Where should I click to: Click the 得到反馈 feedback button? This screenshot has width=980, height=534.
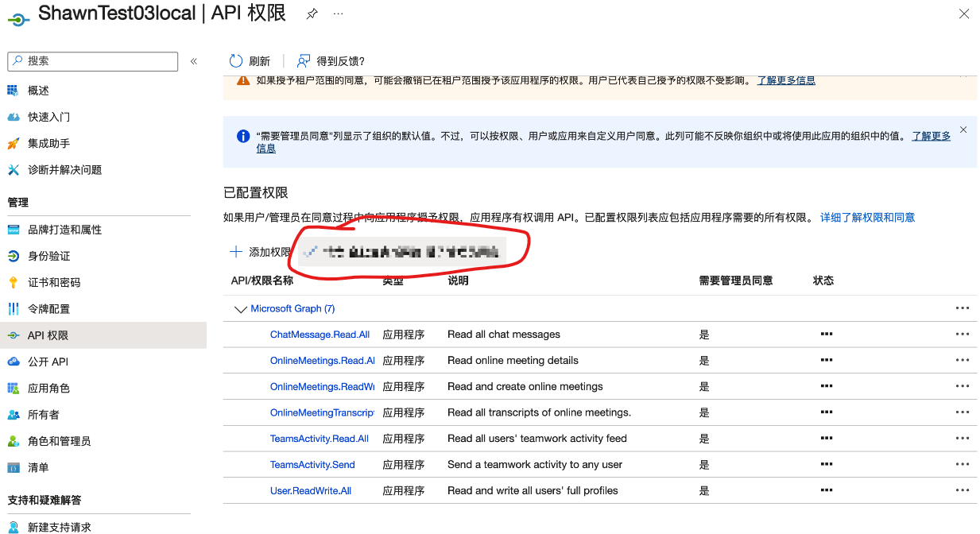pos(331,61)
